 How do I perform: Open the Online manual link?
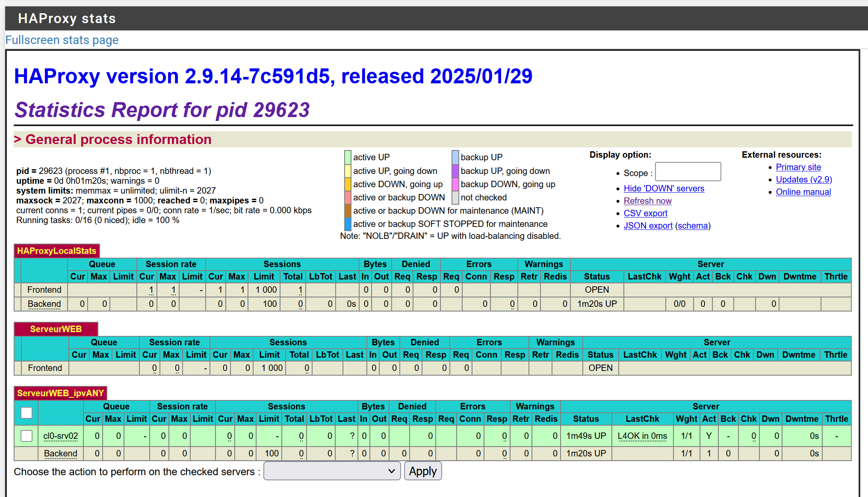click(x=803, y=192)
